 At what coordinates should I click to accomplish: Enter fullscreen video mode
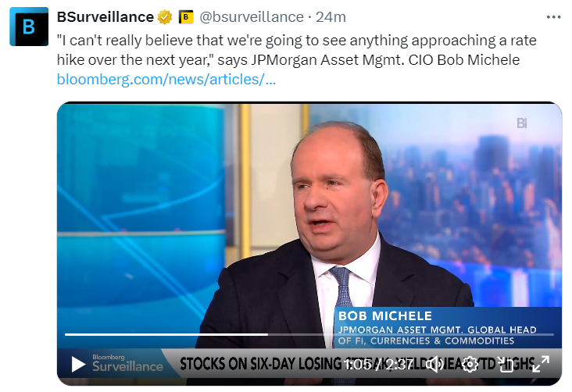(x=541, y=364)
